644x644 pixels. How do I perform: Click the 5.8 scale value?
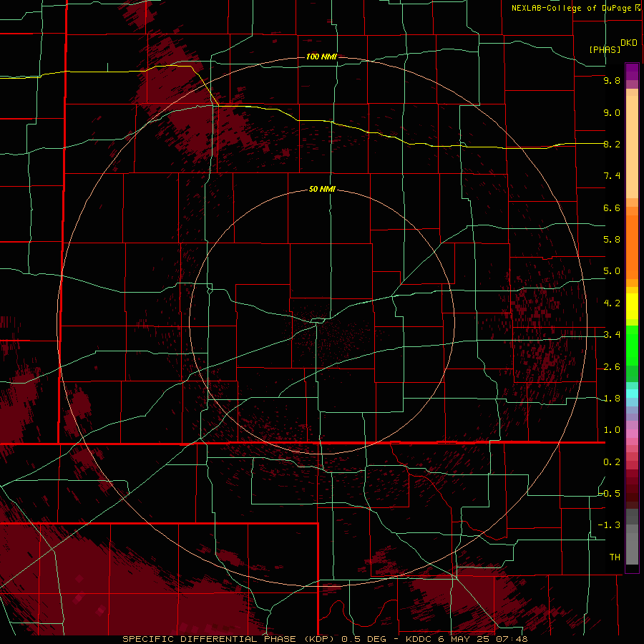612,240
